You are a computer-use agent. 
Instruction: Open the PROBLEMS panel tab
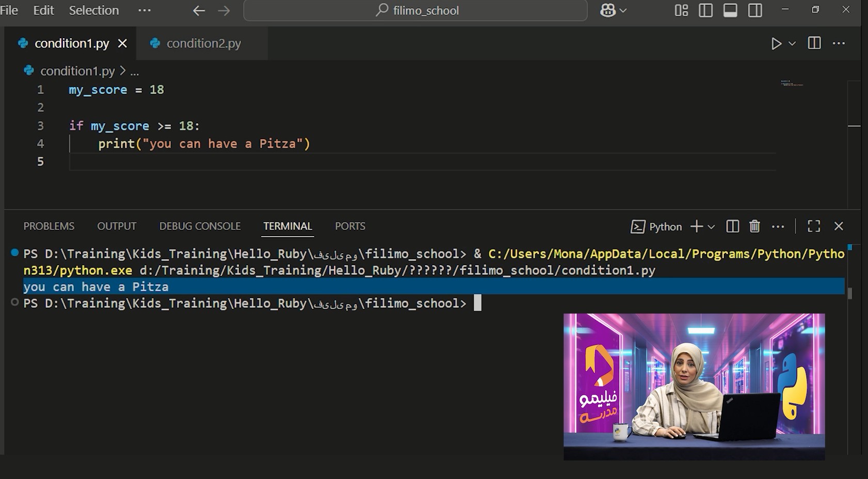coord(49,226)
